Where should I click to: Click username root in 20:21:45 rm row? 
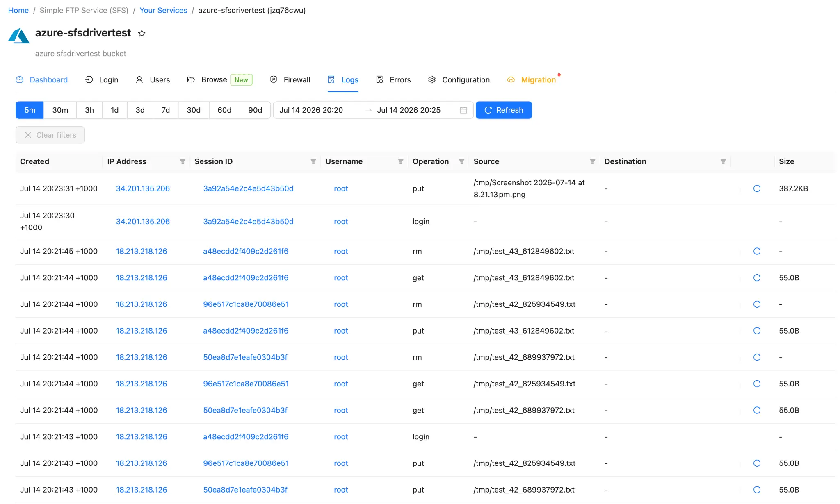point(341,251)
